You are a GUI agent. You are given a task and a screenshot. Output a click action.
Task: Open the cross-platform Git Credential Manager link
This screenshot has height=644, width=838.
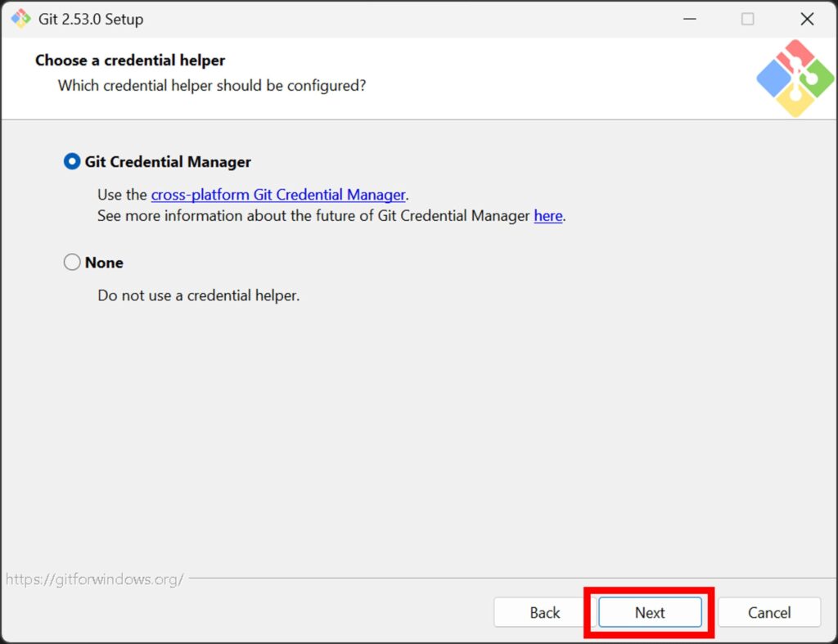[x=278, y=195]
